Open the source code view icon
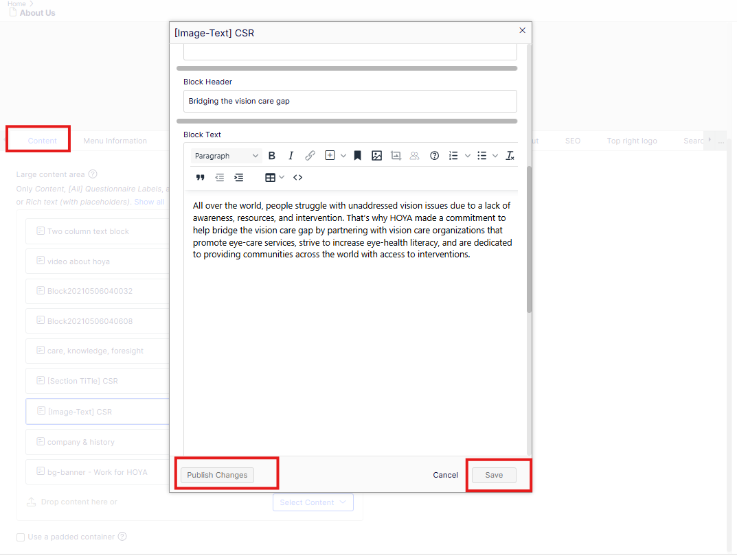This screenshot has width=737, height=560. [297, 178]
